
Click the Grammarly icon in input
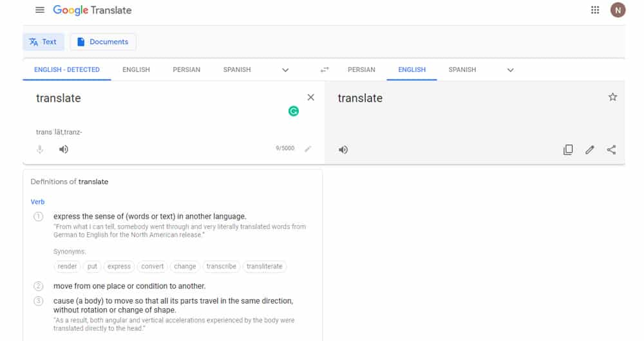(x=293, y=111)
